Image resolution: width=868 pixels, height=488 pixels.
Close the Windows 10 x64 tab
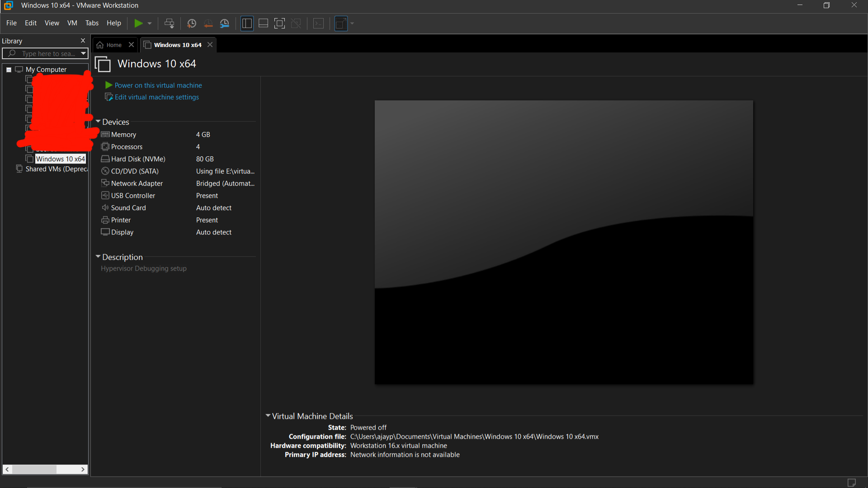coord(210,44)
